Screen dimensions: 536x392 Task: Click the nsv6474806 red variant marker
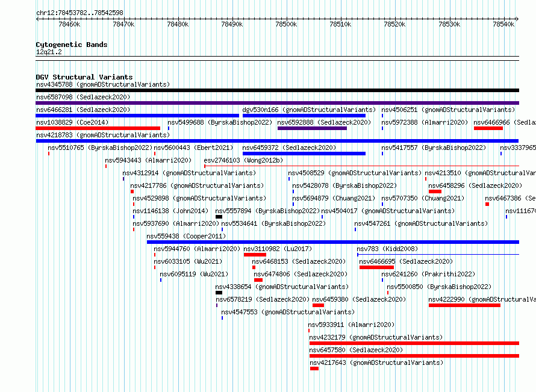pyautogui.click(x=258, y=280)
